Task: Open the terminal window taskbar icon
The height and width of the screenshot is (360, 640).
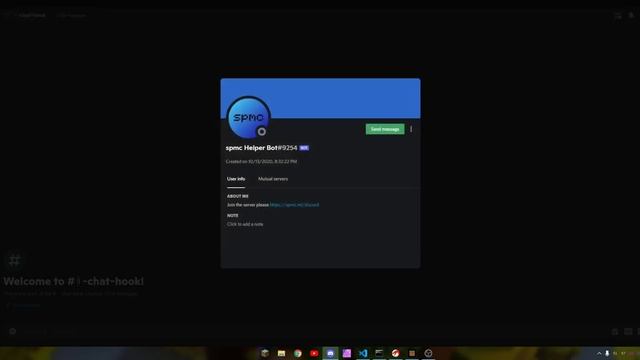Action: [379, 353]
